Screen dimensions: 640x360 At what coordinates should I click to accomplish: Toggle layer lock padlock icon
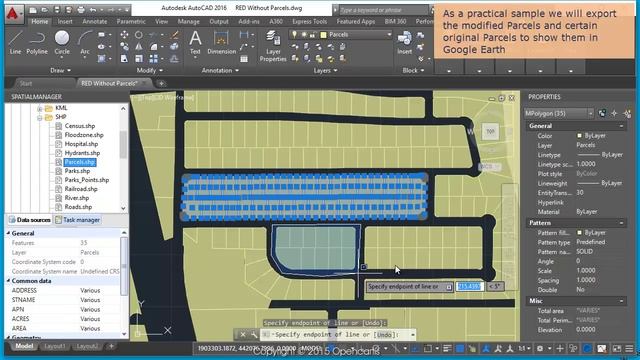tap(313, 35)
